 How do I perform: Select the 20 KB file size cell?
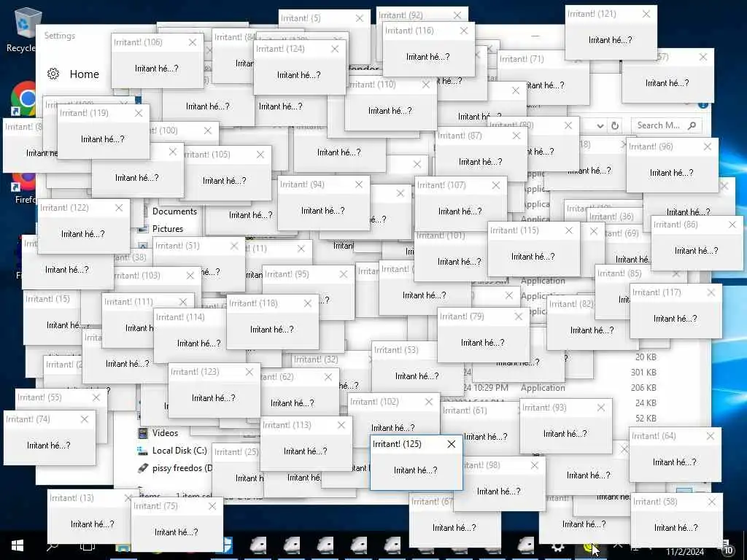(646, 357)
